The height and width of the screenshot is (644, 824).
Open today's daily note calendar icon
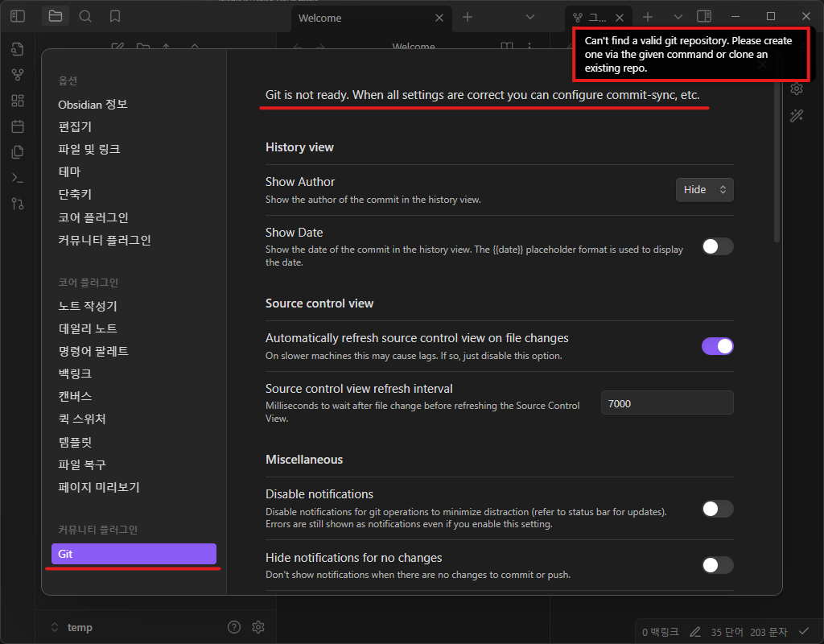(18, 126)
